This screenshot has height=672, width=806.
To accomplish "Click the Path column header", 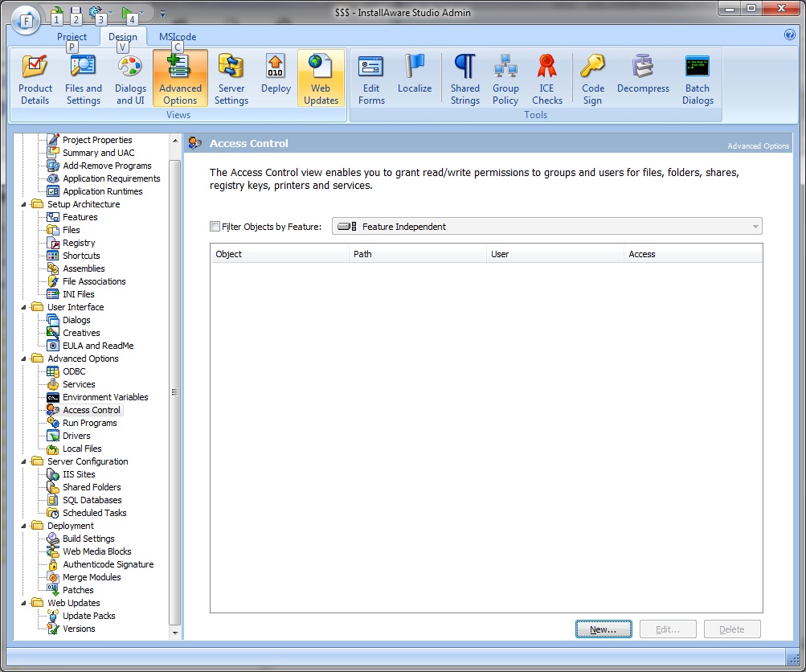I will (x=417, y=254).
